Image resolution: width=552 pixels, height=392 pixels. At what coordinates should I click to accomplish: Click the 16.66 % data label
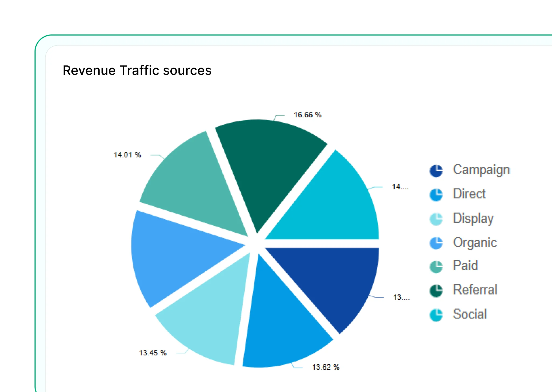coord(308,115)
